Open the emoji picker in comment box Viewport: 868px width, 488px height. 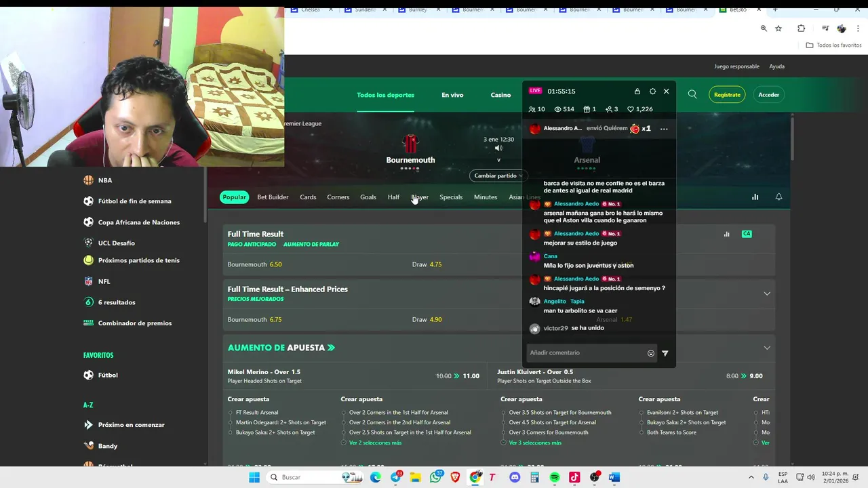tap(651, 353)
